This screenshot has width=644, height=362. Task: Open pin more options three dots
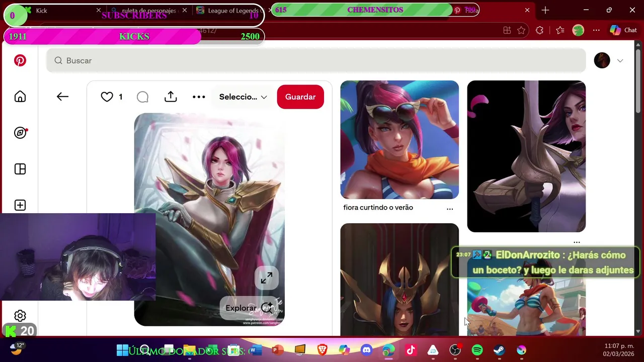(x=199, y=97)
